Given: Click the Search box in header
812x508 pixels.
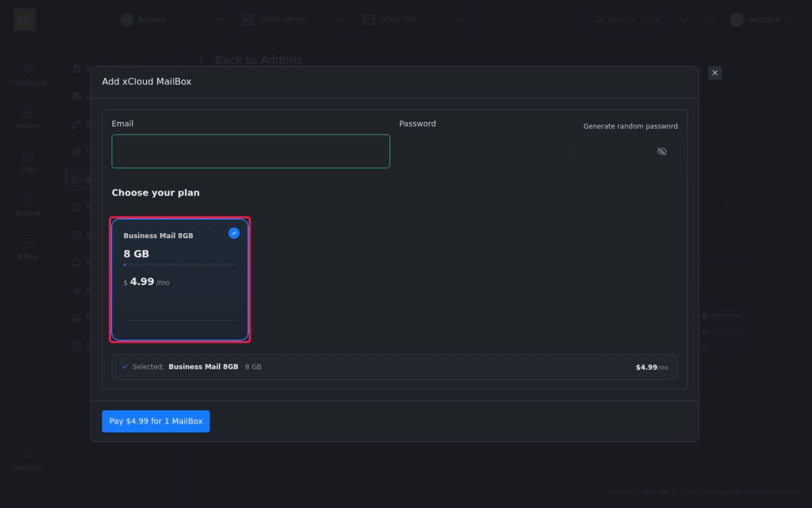Looking at the screenshot, I should click(x=627, y=20).
